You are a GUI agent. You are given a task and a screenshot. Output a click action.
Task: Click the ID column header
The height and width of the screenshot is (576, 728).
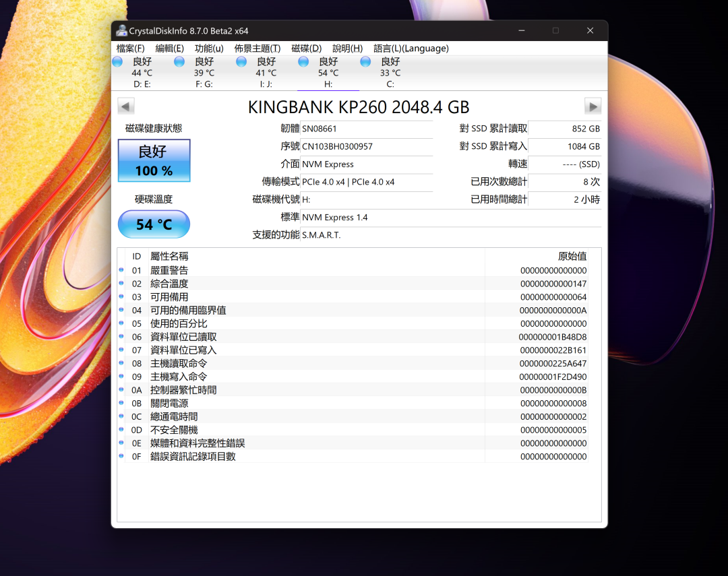click(x=136, y=256)
